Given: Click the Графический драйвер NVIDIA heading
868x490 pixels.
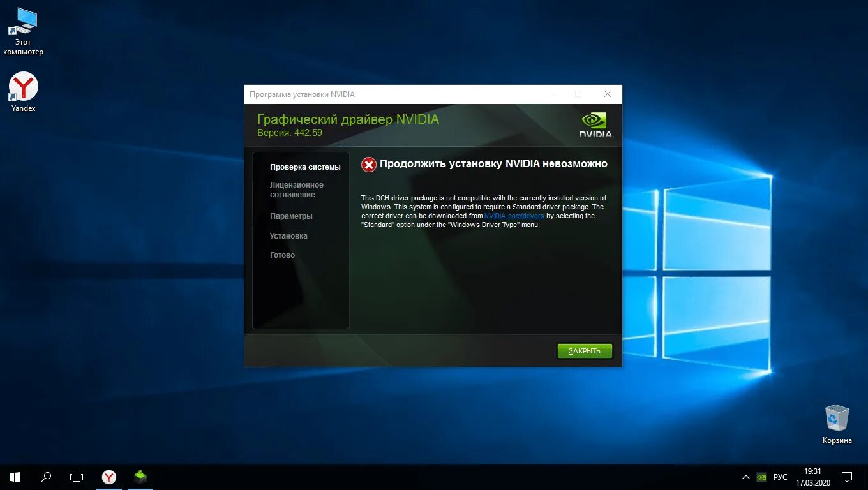Looking at the screenshot, I should point(348,119).
